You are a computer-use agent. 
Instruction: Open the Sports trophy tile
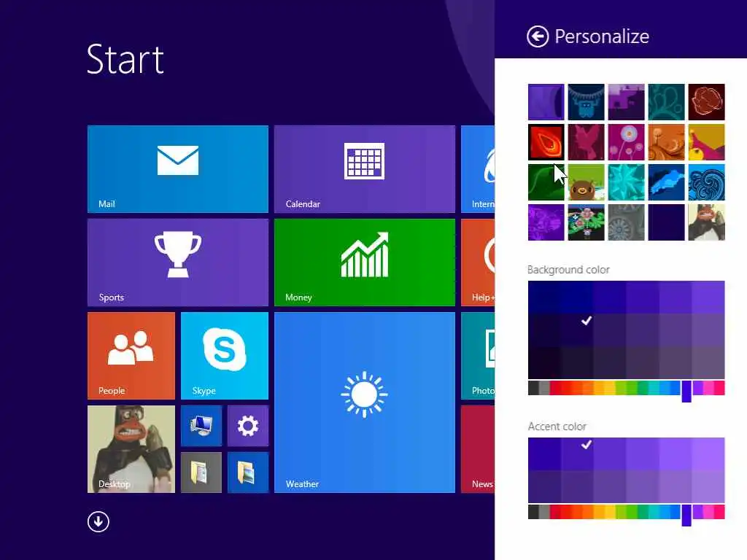178,262
